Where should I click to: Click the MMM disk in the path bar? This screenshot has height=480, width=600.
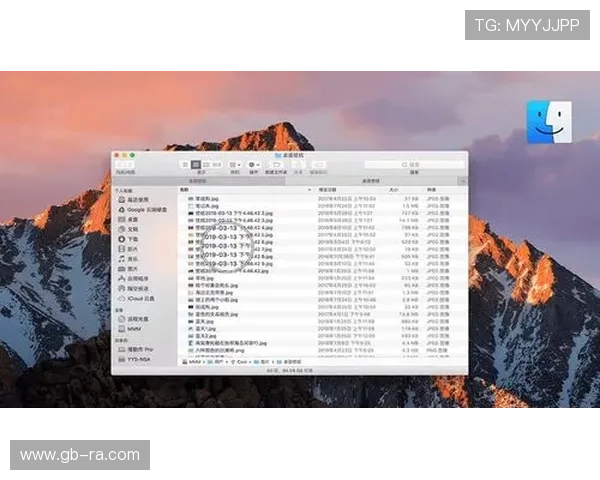pyautogui.click(x=194, y=362)
